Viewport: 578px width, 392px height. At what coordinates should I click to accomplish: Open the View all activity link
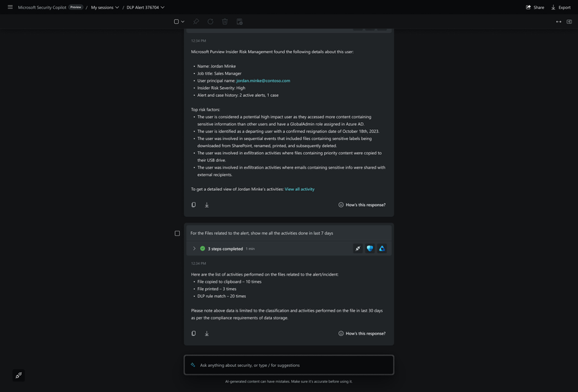point(300,189)
